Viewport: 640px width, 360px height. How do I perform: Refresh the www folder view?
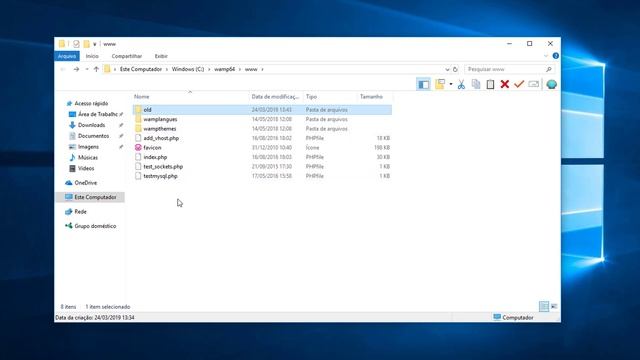[x=455, y=69]
